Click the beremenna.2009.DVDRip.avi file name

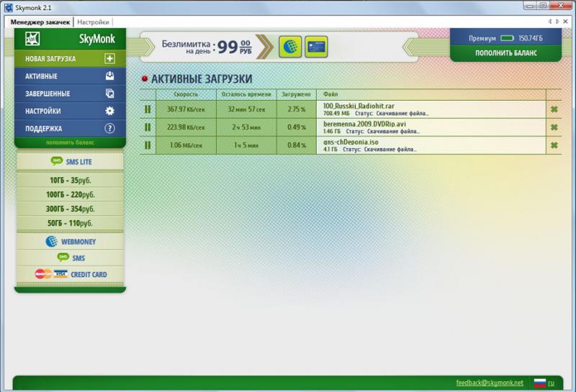364,124
